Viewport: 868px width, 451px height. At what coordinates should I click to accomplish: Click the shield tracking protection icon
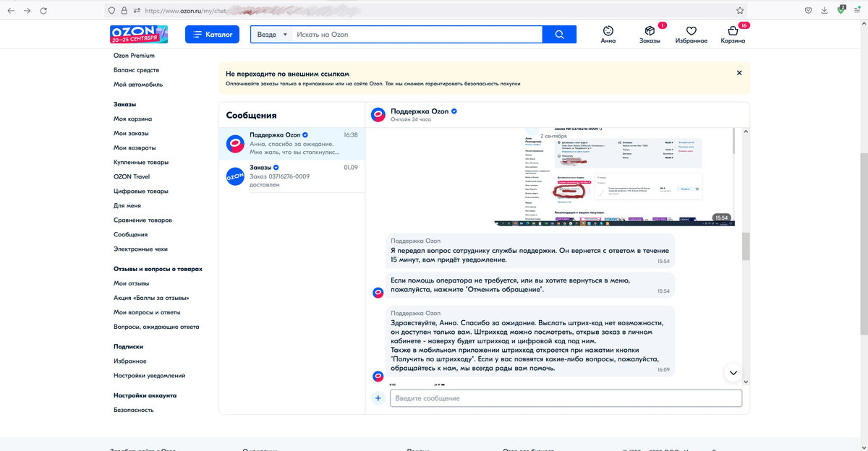tap(111, 11)
